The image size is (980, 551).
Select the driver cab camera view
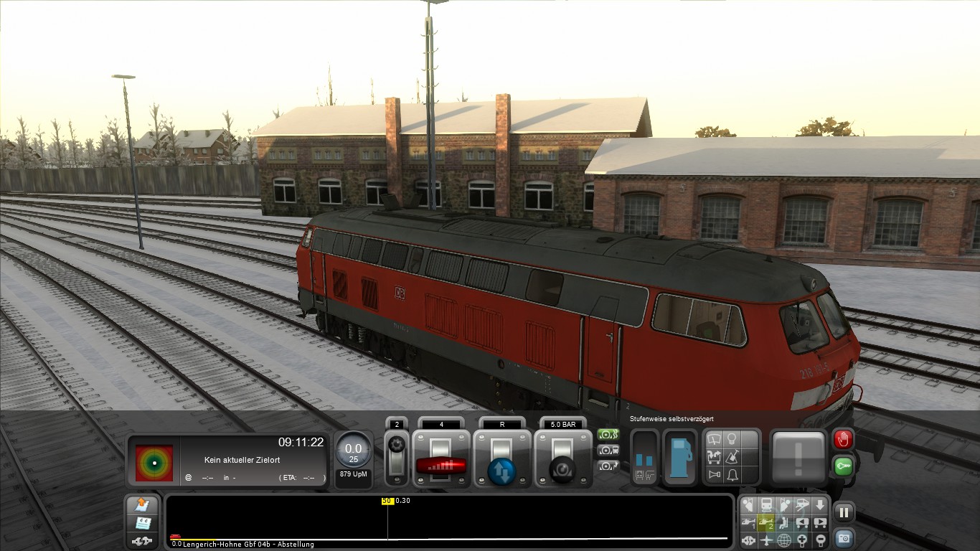pyautogui.click(x=749, y=504)
